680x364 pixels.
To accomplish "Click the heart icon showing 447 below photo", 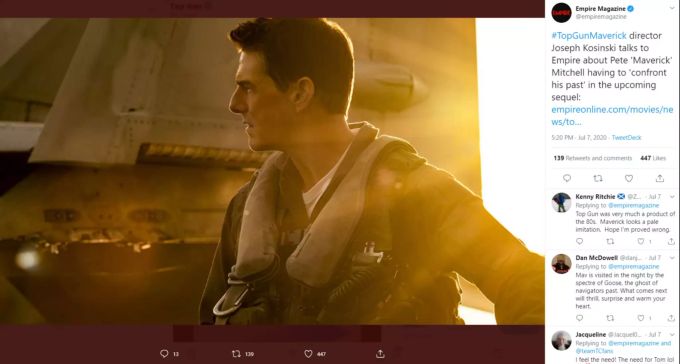I will (x=308, y=354).
